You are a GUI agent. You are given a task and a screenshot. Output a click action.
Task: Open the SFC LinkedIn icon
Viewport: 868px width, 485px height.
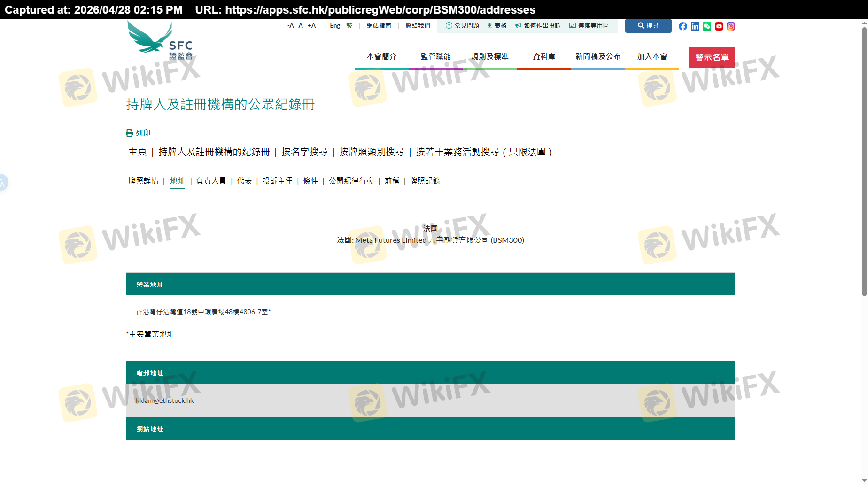(695, 26)
